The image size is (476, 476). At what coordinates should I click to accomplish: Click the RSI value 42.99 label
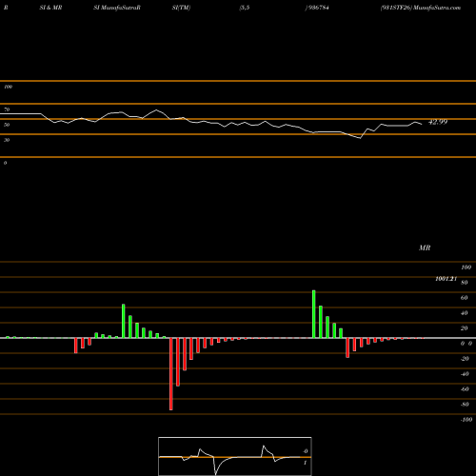[x=438, y=122]
